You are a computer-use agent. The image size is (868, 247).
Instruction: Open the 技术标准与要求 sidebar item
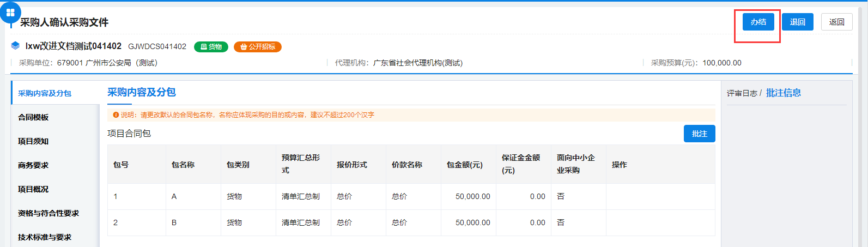tap(45, 237)
